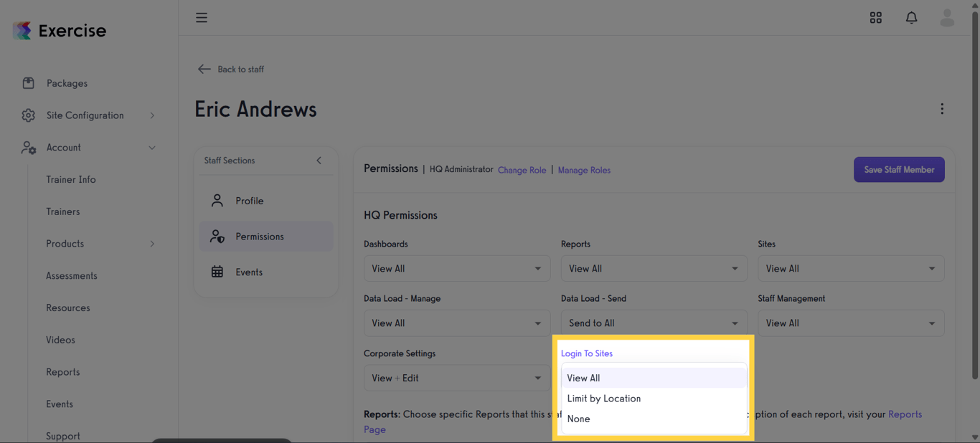Click the Site Configuration gear icon
The height and width of the screenshot is (443, 980).
tap(28, 115)
